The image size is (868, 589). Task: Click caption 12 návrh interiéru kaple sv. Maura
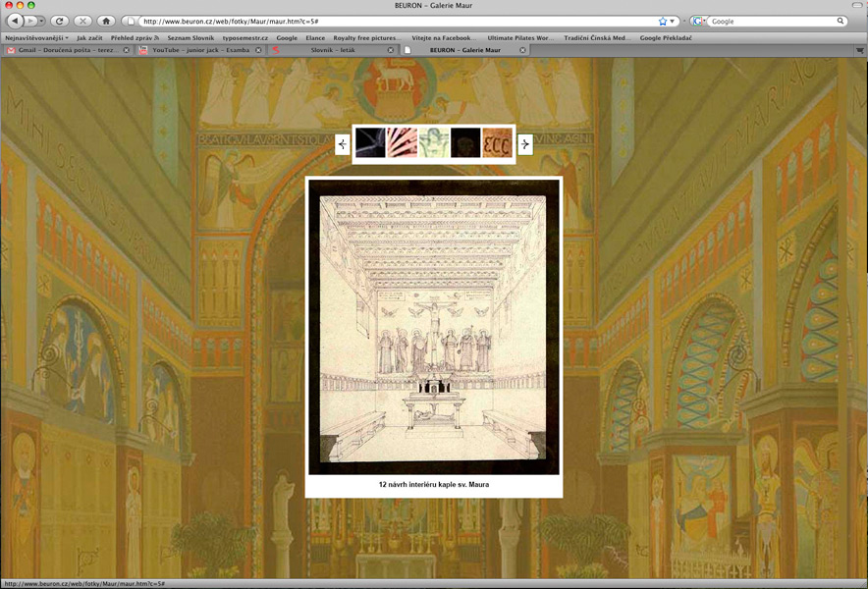434,484
